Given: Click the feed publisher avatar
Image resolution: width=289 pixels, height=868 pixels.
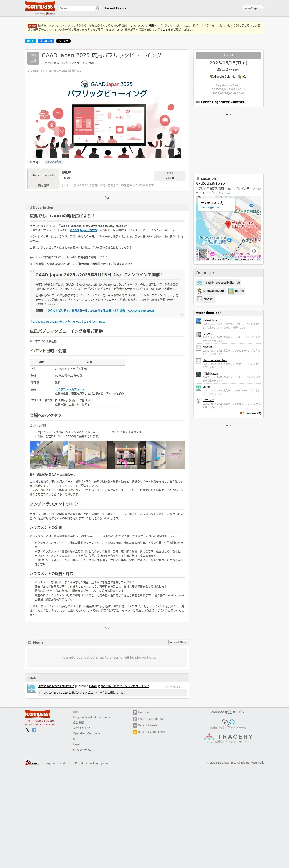Looking at the screenshot, I should tap(32, 688).
